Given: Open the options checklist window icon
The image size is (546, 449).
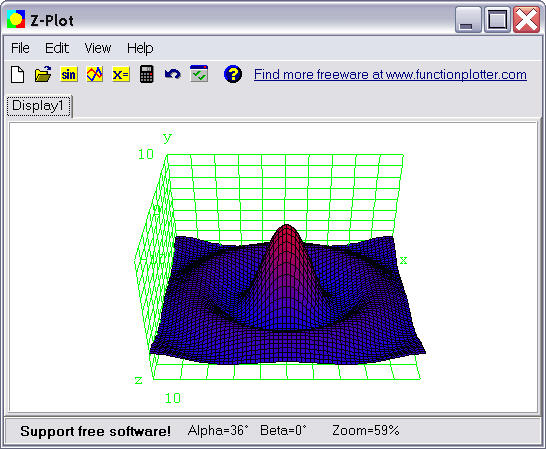Looking at the screenshot, I should pos(199,74).
